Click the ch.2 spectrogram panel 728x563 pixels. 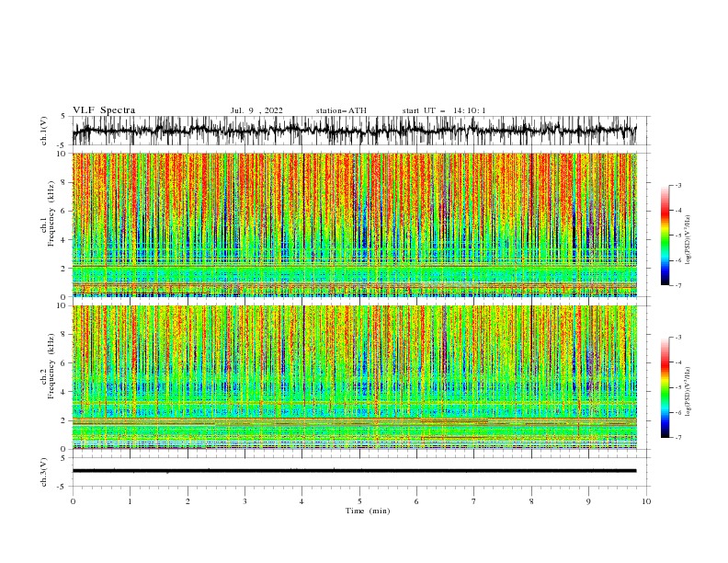pyautogui.click(x=355, y=377)
